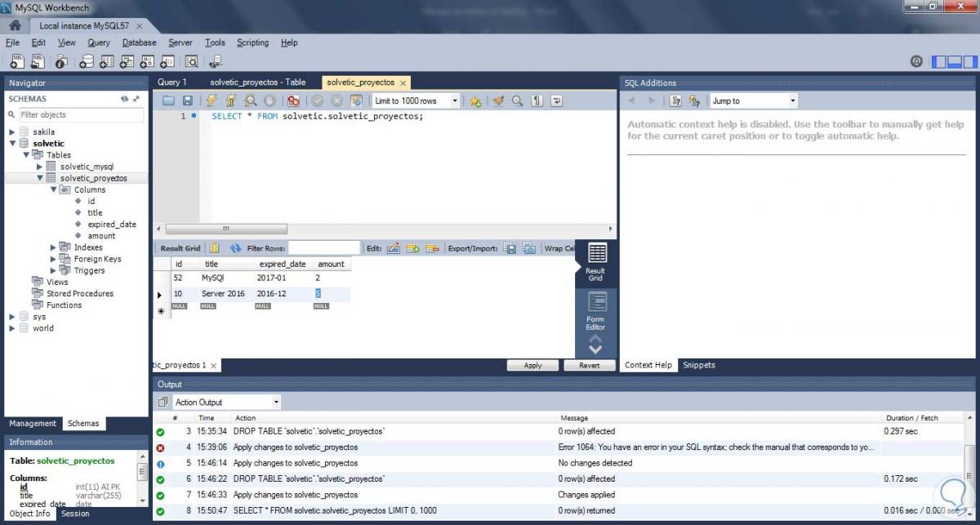This screenshot has width=980, height=525.
Task: Expand the solvetic_mysql table
Action: coord(39,167)
